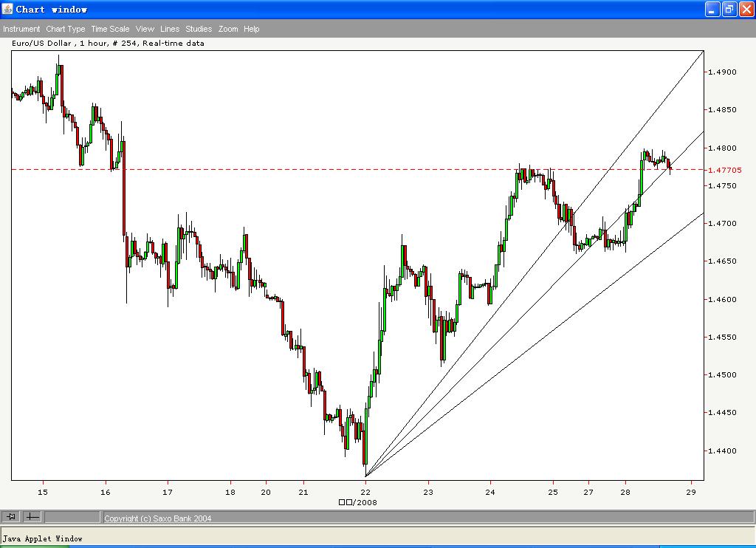The height and width of the screenshot is (548, 756).
Task: Open the Chart Type menu
Action: (66, 29)
